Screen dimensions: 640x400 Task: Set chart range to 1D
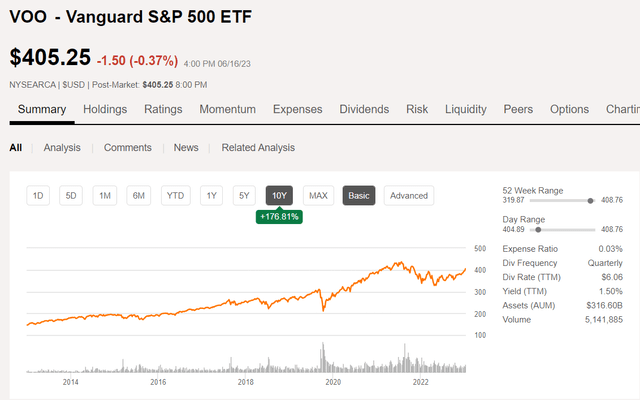point(38,196)
